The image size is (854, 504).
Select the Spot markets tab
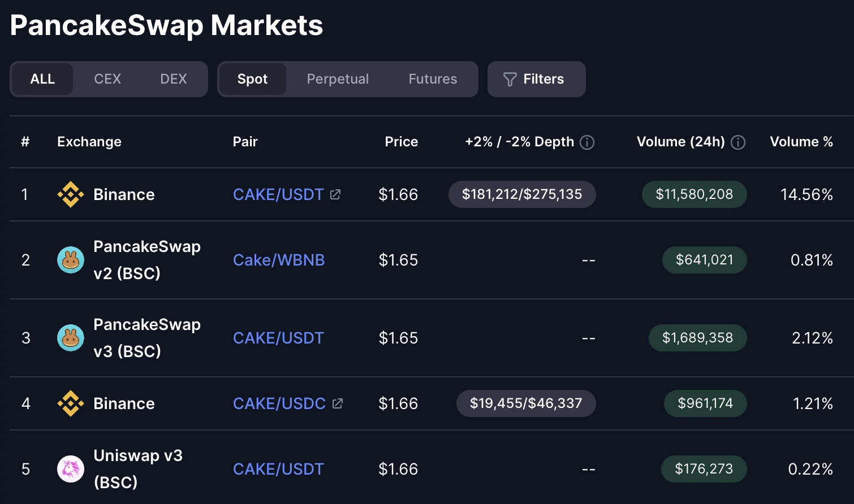pyautogui.click(x=252, y=79)
